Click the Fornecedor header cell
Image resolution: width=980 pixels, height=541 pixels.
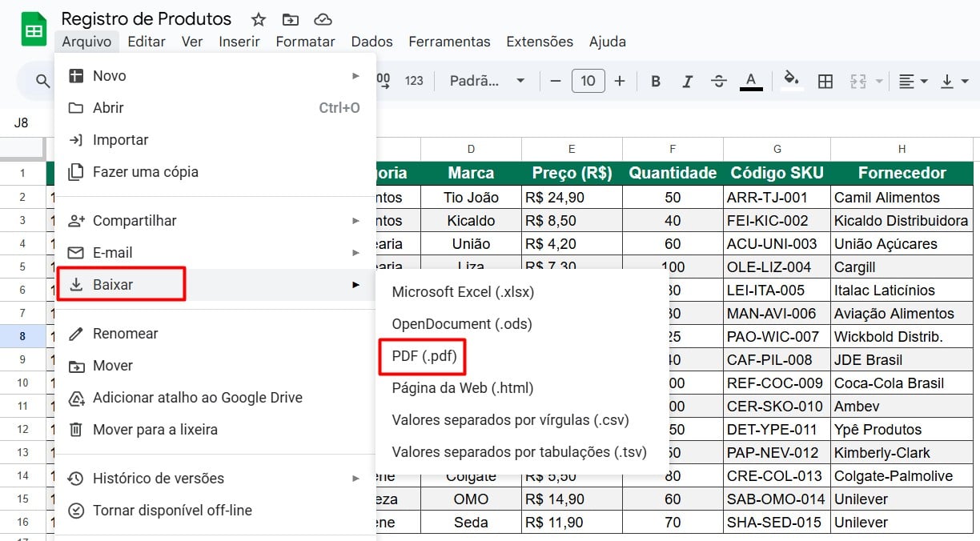click(902, 173)
